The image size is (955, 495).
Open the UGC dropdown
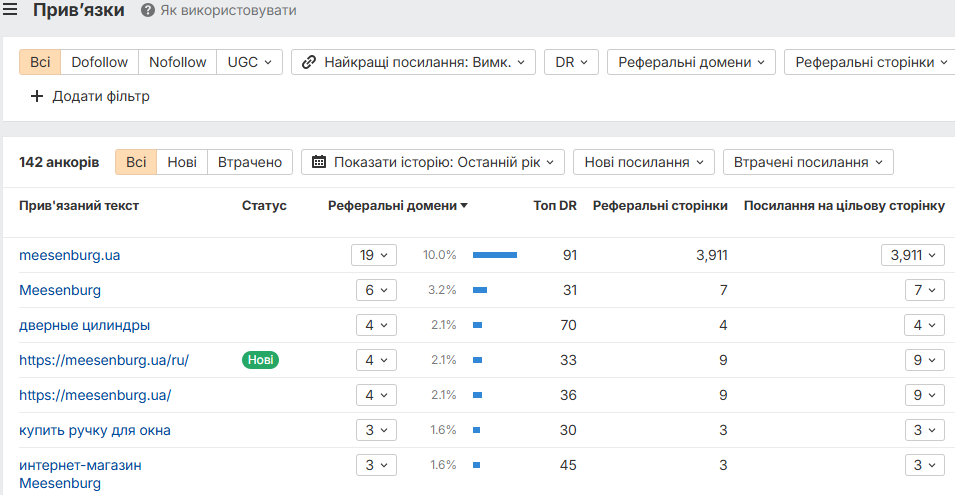250,62
